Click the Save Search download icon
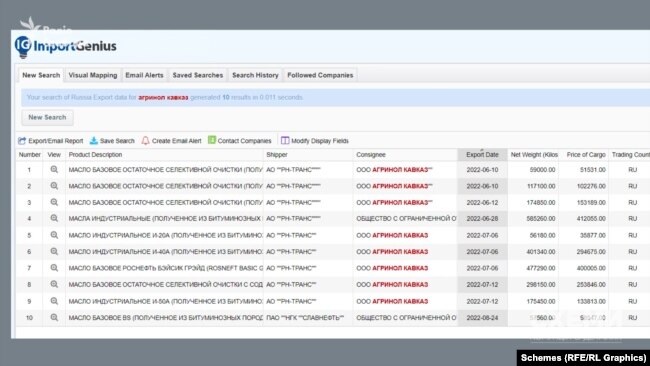Image resolution: width=650 pixels, height=366 pixels. (94, 141)
